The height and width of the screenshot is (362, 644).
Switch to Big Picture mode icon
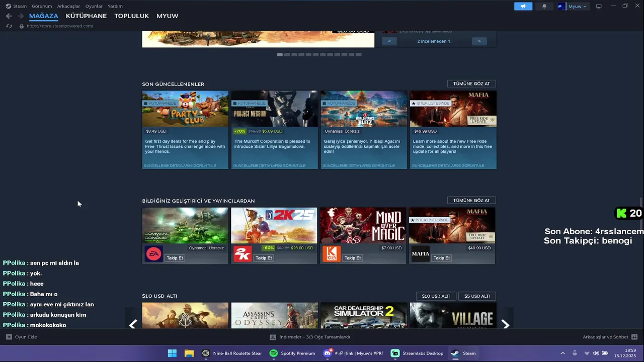[599, 6]
